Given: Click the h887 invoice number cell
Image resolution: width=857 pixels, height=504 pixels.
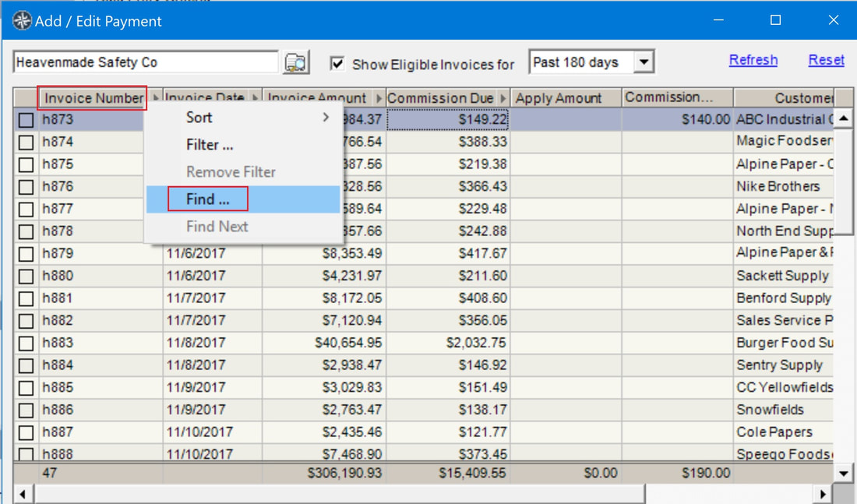Looking at the screenshot, I should pos(101,432).
